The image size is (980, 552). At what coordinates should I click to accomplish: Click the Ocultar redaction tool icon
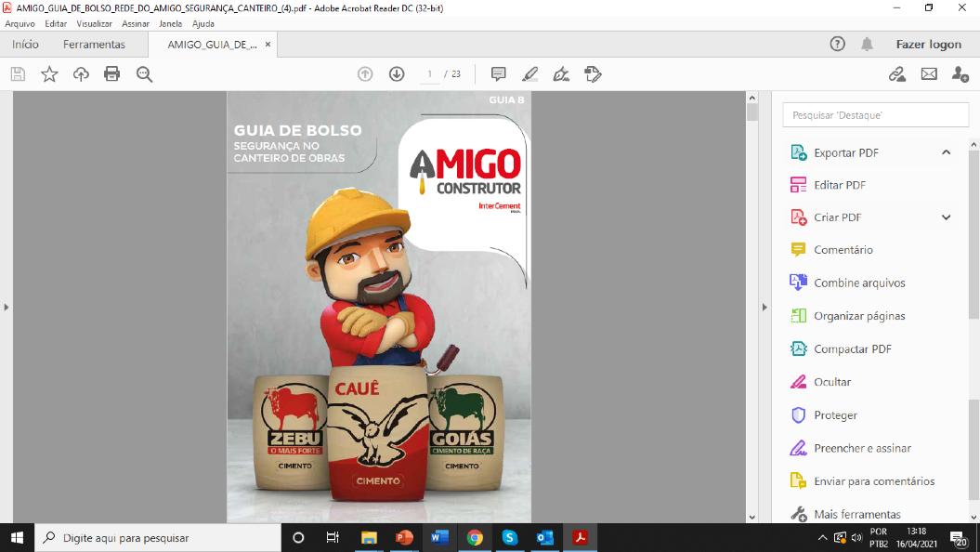tap(799, 382)
